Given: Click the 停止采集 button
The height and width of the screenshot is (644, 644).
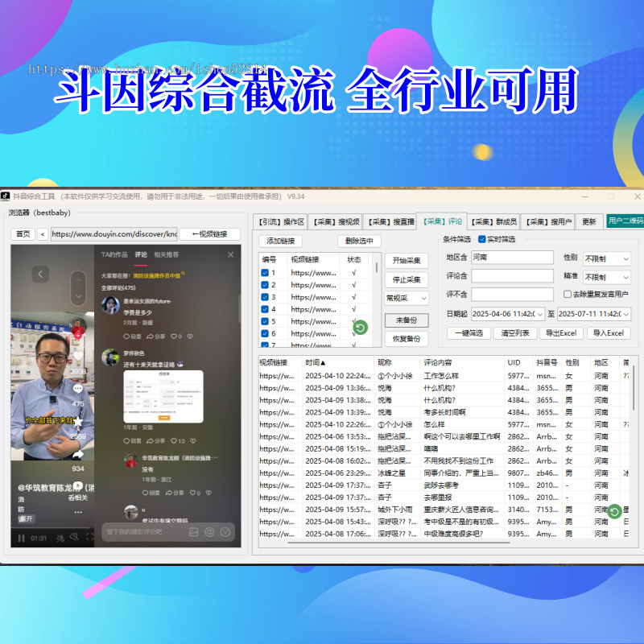Looking at the screenshot, I should tap(407, 279).
